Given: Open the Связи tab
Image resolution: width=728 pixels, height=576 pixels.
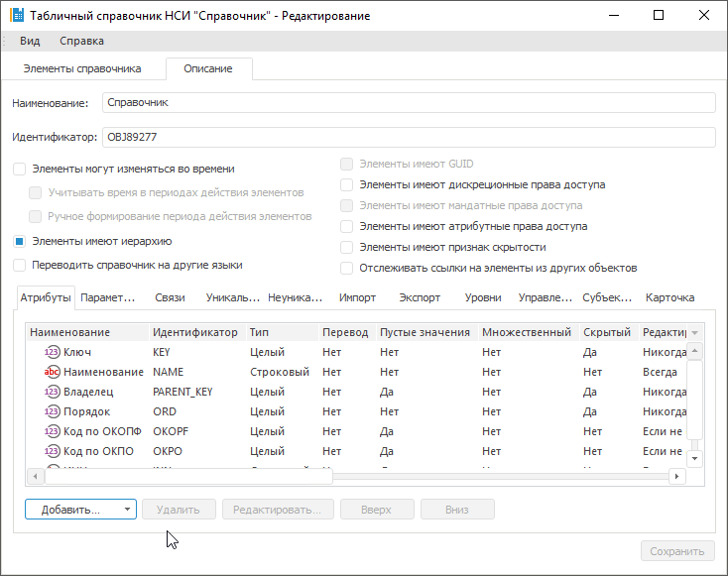Looking at the screenshot, I should (170, 297).
